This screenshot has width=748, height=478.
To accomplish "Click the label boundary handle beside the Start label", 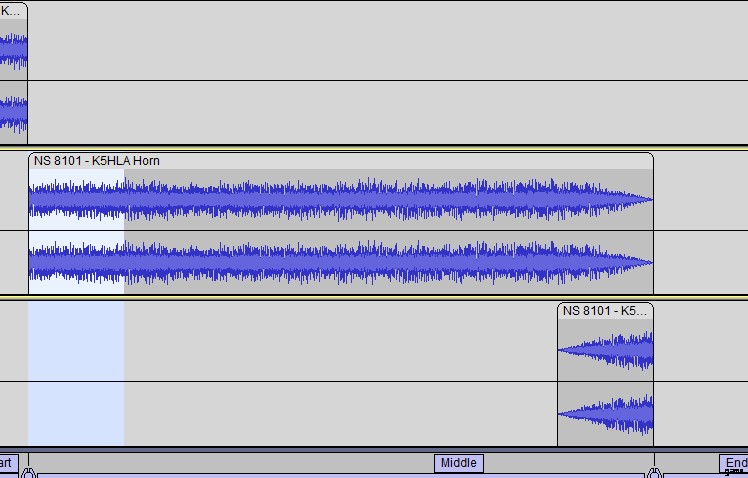I will 28,472.
